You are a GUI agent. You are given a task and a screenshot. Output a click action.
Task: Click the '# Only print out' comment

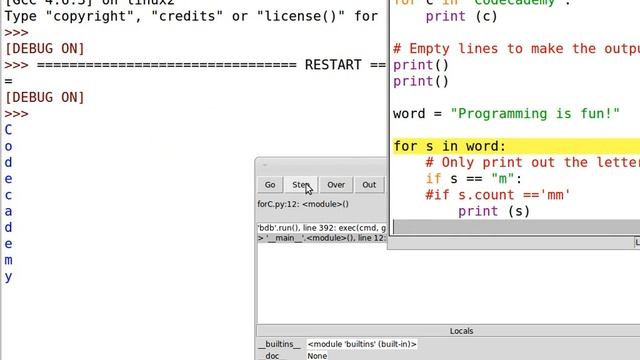533,162
